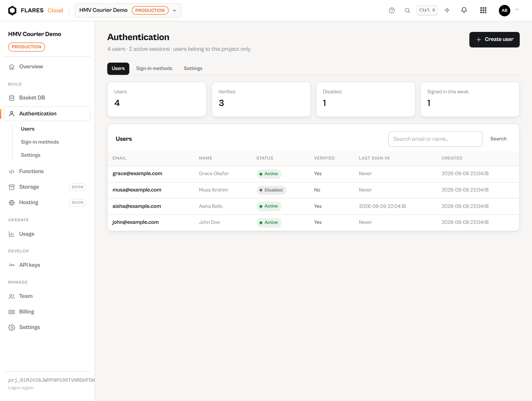The image size is (532, 401).
Task: Expand the account menu chevron
Action: click(517, 9)
